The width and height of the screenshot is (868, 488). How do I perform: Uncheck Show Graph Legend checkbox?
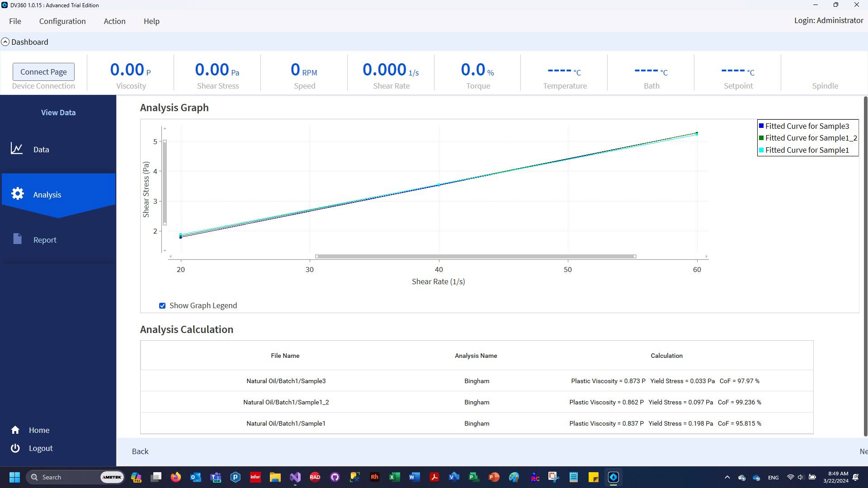[x=162, y=306]
